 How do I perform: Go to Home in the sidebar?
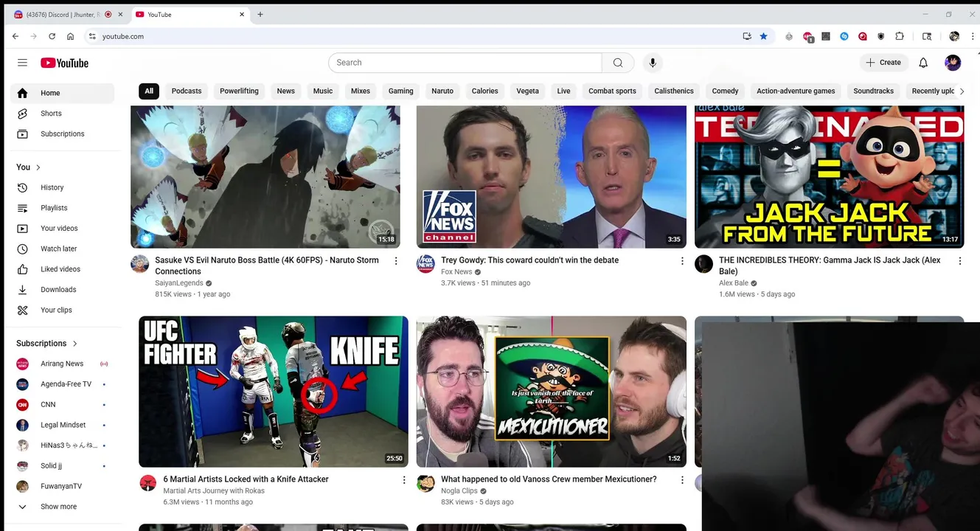(x=63, y=93)
